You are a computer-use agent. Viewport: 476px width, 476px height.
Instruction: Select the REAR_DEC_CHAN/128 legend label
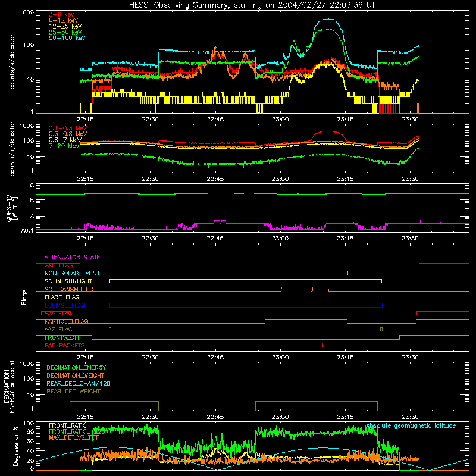79,383
